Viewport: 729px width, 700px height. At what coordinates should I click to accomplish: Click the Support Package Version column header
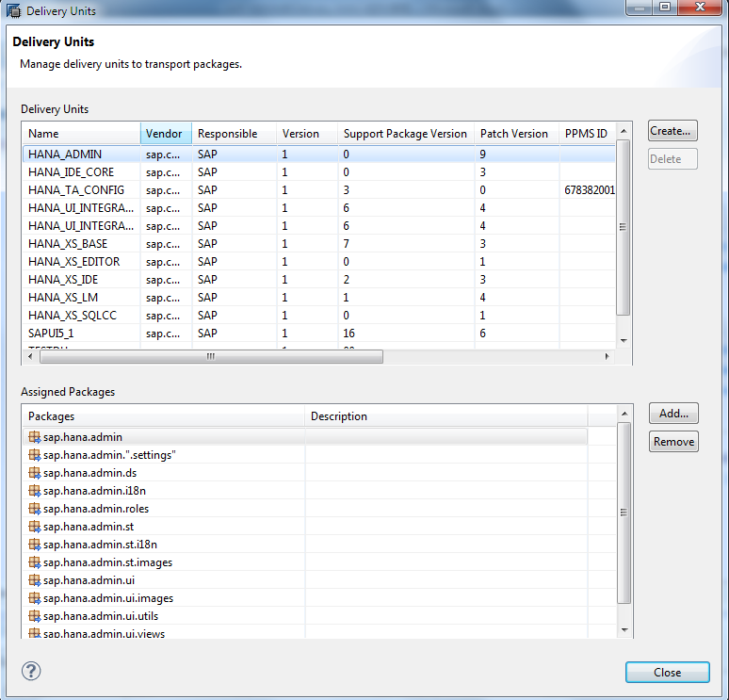point(406,134)
